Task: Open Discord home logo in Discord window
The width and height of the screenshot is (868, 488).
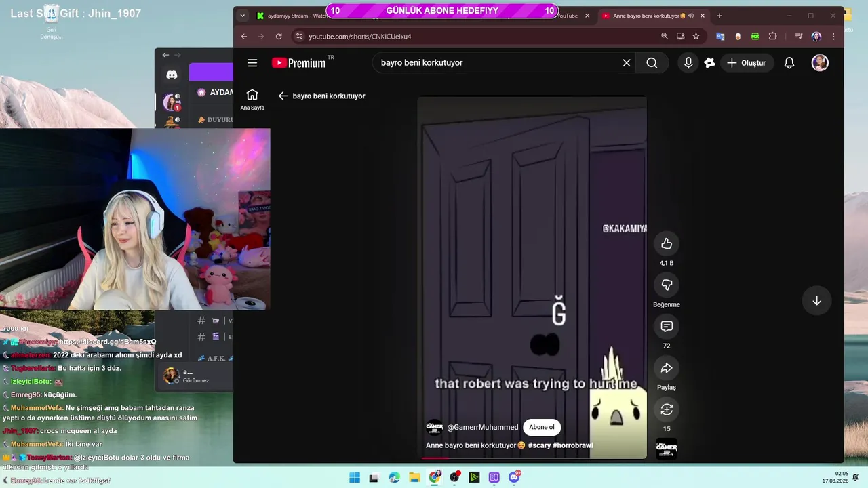Action: pos(172,75)
